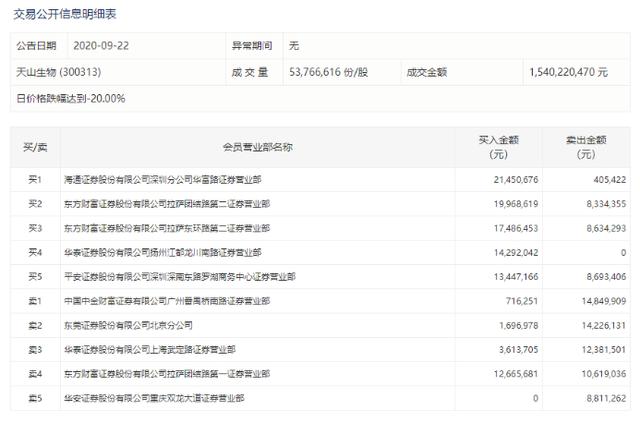Click 华安证券 重庆双龙大道证券营业部
Viewport: 640px width, 422px height.
click(154, 398)
